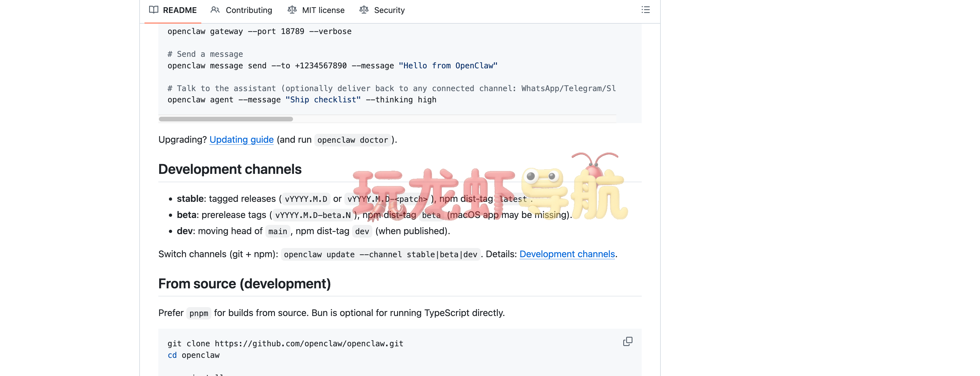980x376 pixels.
Task: Click 'openclaw update --channel stable|beta|dev' code
Action: [x=380, y=254]
